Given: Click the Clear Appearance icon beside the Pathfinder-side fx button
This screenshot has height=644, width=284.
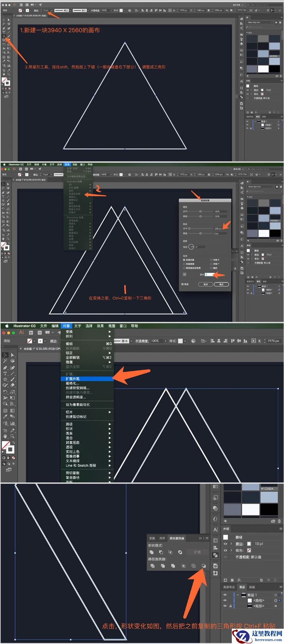Looking at the screenshot, I should click(261, 580).
